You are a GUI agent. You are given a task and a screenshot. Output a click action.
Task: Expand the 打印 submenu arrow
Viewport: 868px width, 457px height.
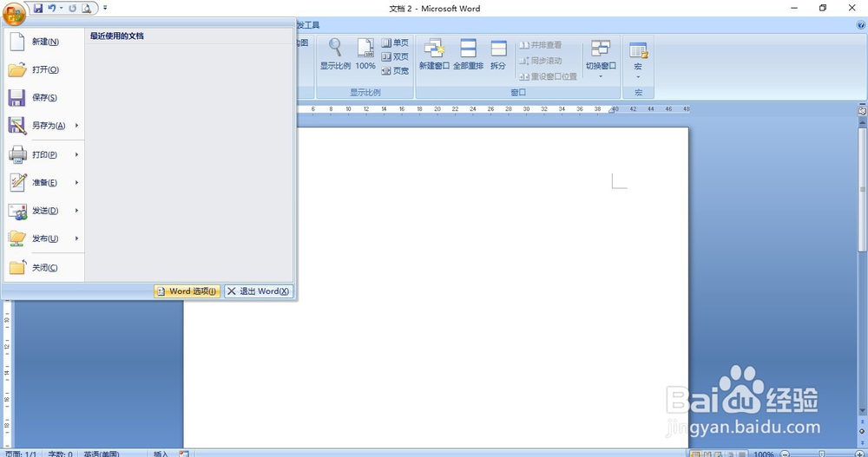(x=77, y=154)
